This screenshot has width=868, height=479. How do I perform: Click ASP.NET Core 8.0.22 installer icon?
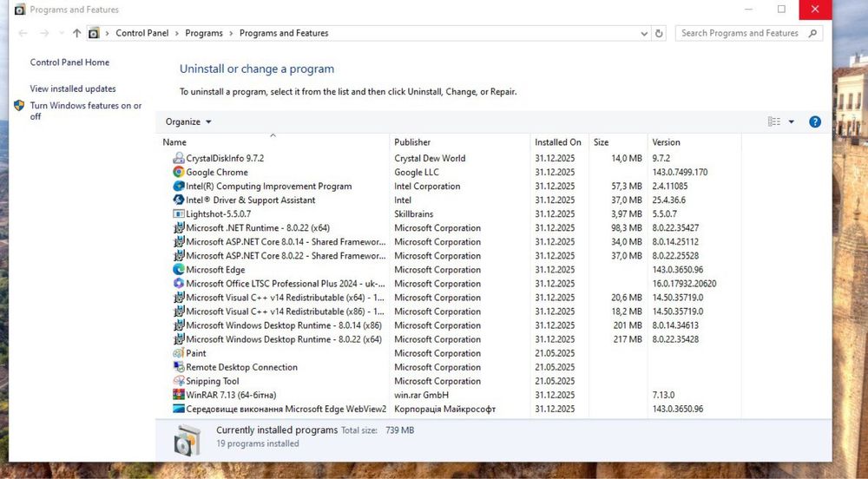(178, 255)
